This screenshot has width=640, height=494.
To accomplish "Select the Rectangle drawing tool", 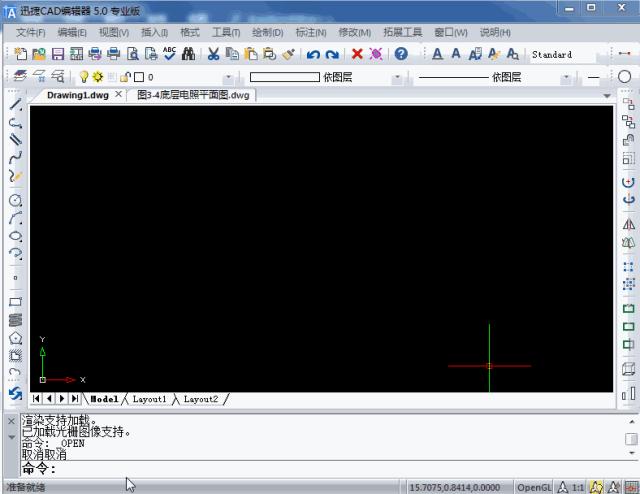I will pos(15,301).
